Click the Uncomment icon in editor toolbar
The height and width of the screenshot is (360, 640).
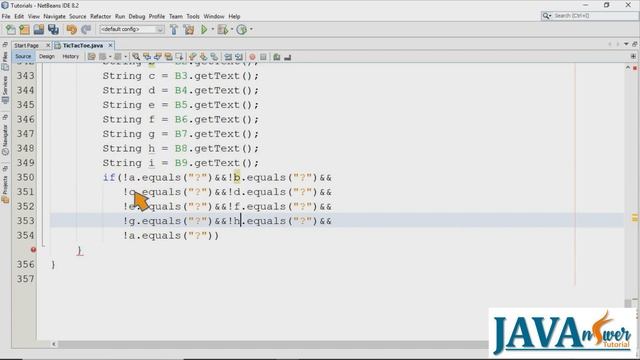[x=287, y=57]
